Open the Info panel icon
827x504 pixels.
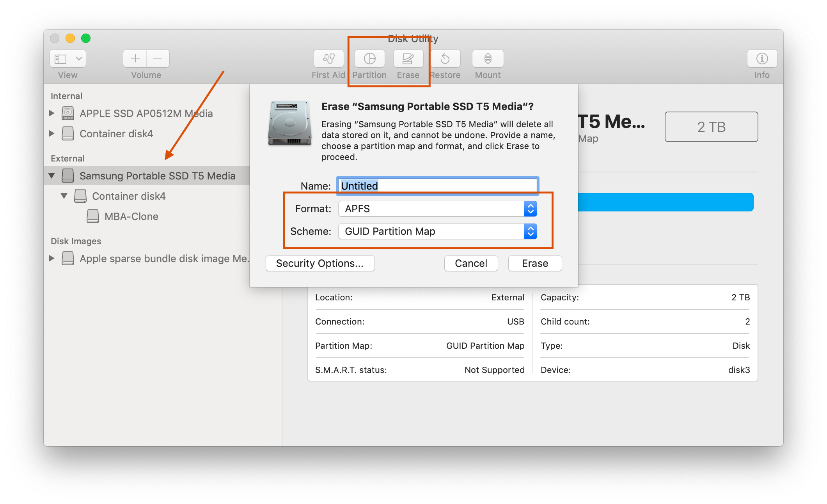761,59
